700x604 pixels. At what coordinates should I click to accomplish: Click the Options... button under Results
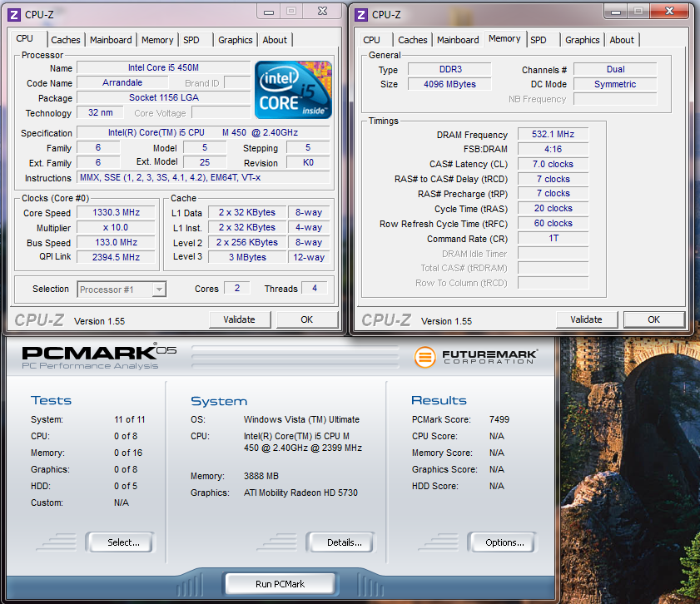[503, 542]
